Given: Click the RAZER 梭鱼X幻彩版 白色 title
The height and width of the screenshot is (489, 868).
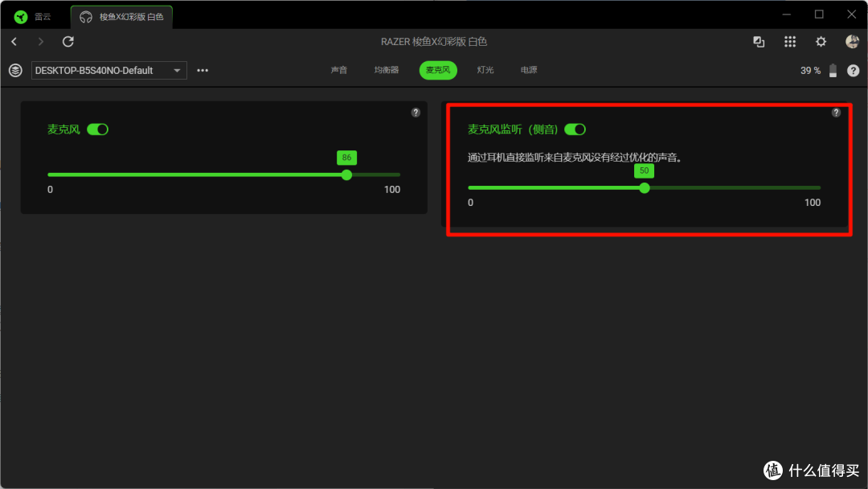Looking at the screenshot, I should point(434,42).
